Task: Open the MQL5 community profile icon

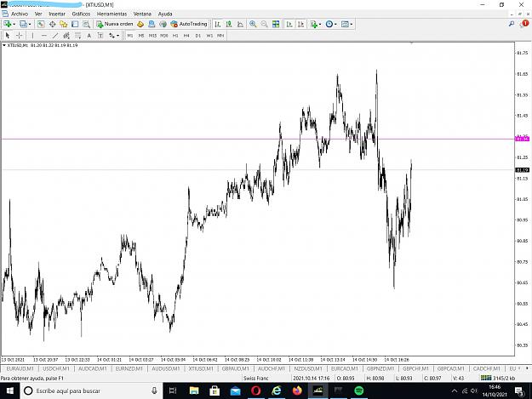Action: click(x=152, y=24)
